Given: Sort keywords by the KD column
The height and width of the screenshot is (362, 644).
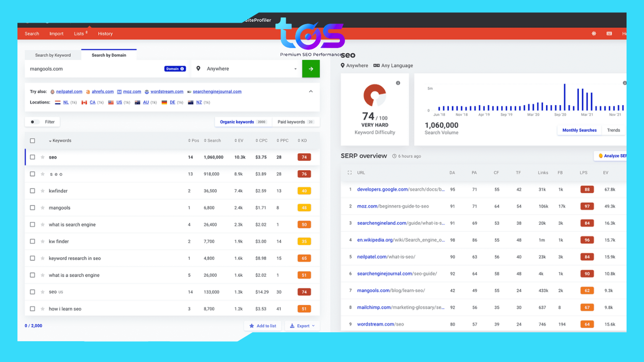Looking at the screenshot, I should tap(304, 140).
